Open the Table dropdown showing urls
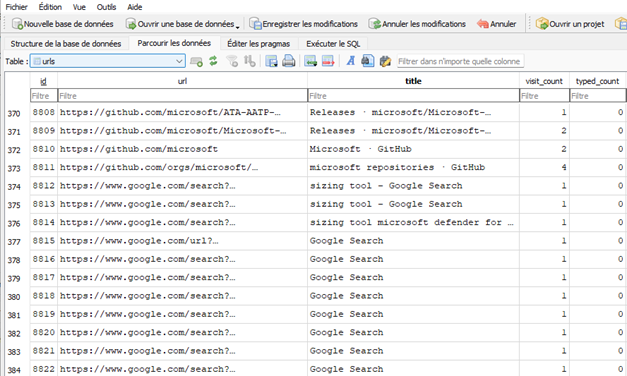Image resolution: width=627 pixels, height=376 pixels. tap(108, 61)
